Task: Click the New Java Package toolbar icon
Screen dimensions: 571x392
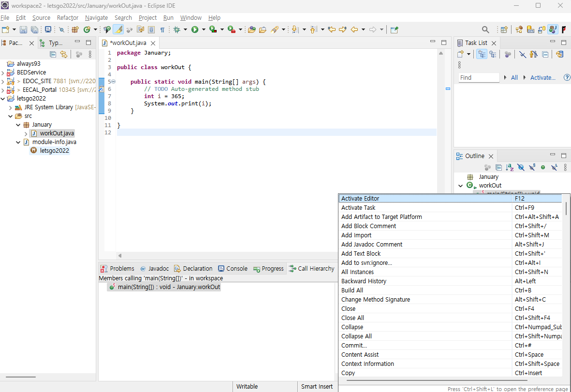Action: pos(75,30)
